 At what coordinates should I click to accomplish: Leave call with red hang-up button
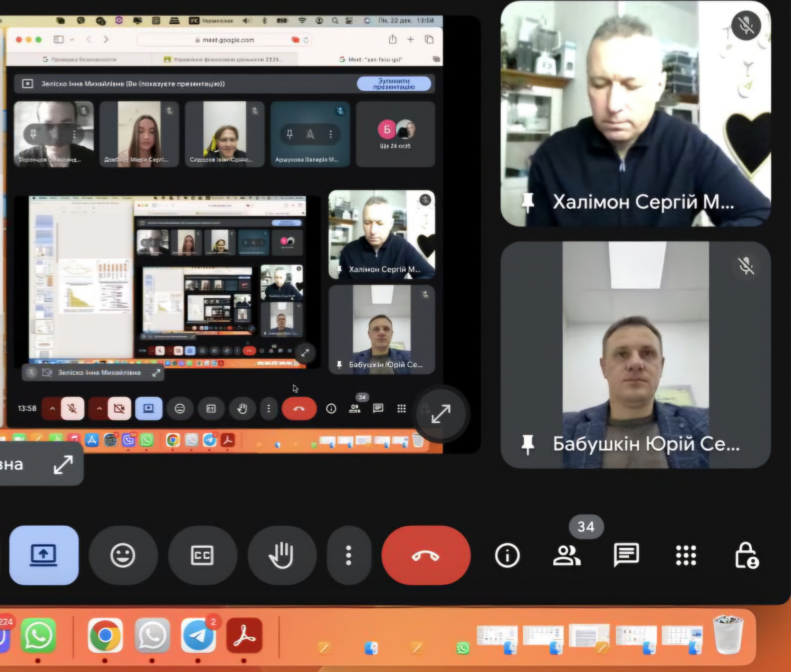[426, 555]
